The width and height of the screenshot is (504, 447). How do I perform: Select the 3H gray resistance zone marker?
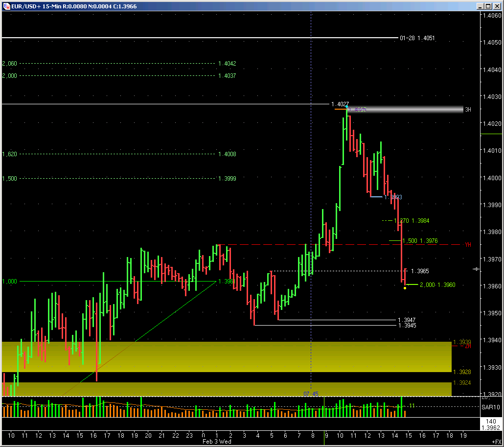468,110
